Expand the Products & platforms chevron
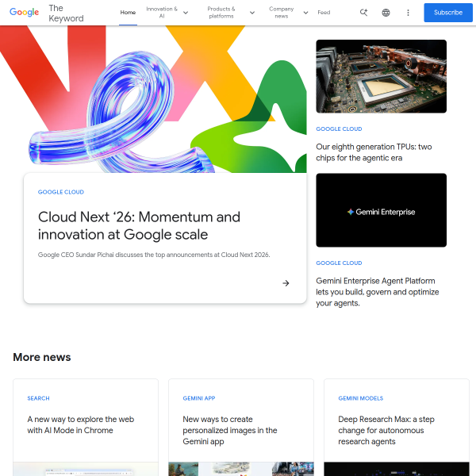Screen dimensions: 476x476 (252, 13)
